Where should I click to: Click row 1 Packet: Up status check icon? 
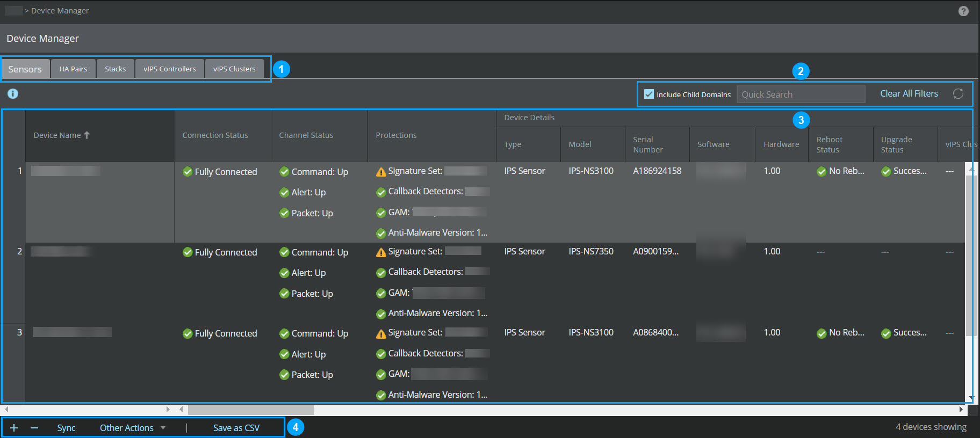click(x=284, y=213)
